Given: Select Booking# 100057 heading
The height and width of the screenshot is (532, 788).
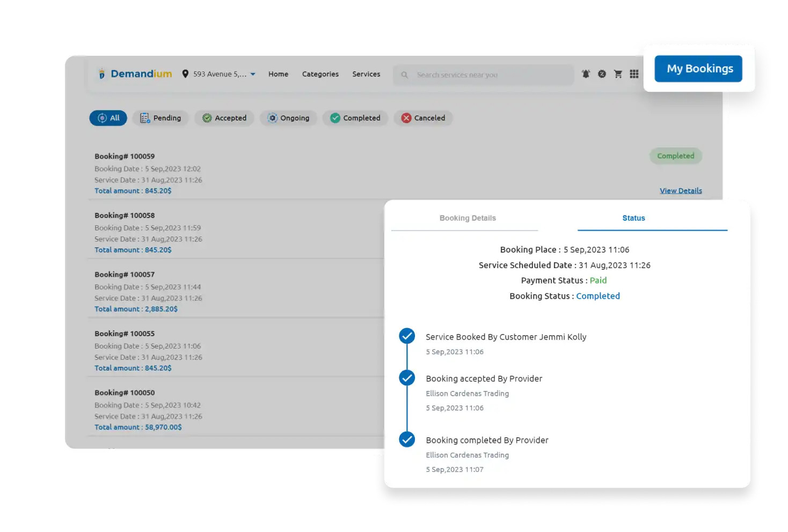Looking at the screenshot, I should click(125, 275).
